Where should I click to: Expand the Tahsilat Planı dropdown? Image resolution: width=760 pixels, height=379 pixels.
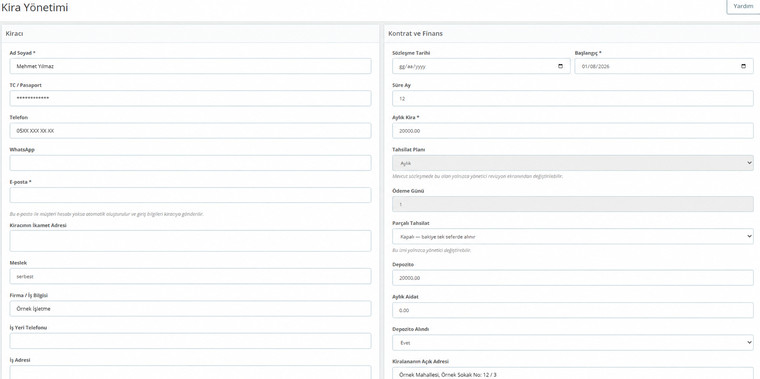tap(572, 163)
